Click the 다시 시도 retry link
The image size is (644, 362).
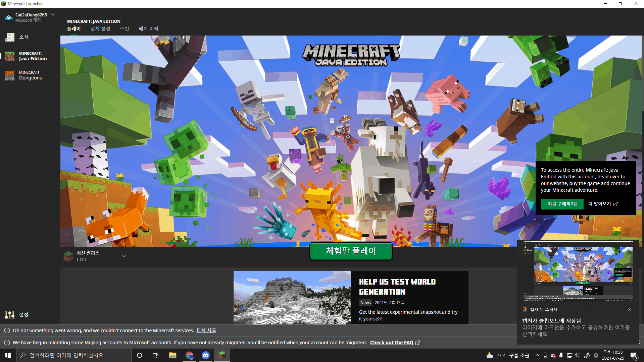click(x=206, y=330)
